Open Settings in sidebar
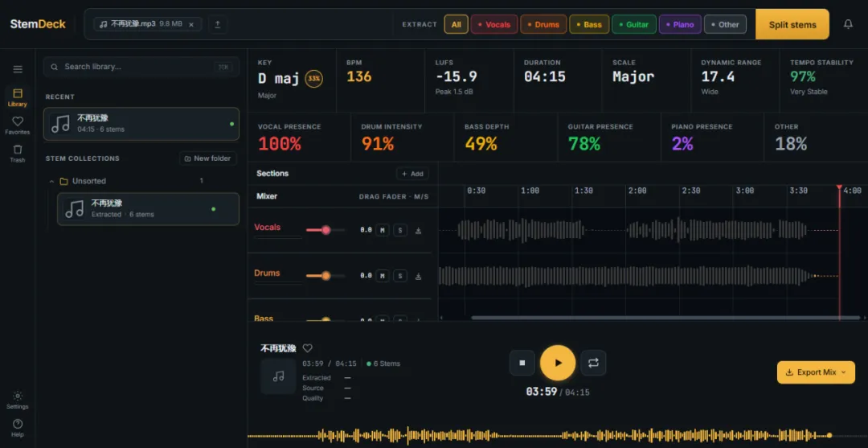The image size is (868, 448). (x=18, y=400)
